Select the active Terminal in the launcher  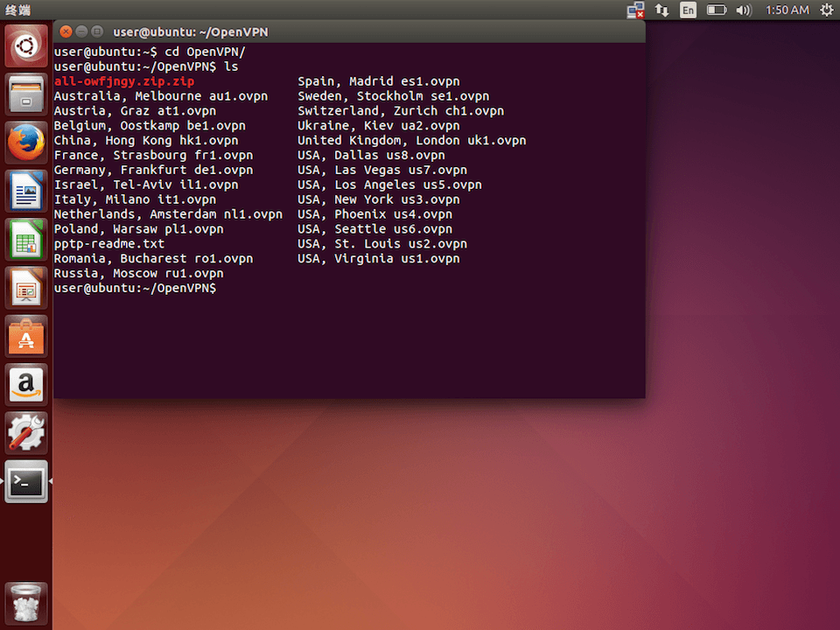tap(26, 481)
